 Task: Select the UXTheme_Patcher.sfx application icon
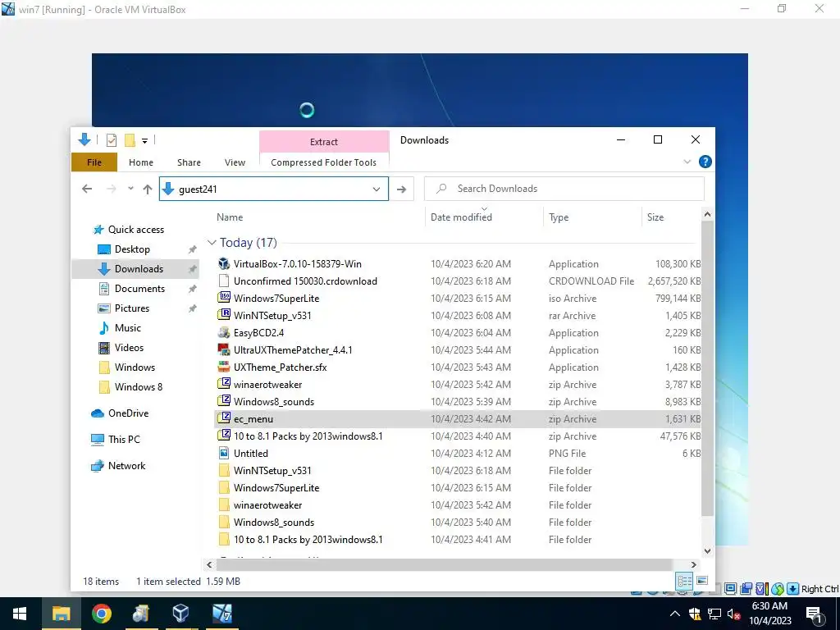pos(224,367)
